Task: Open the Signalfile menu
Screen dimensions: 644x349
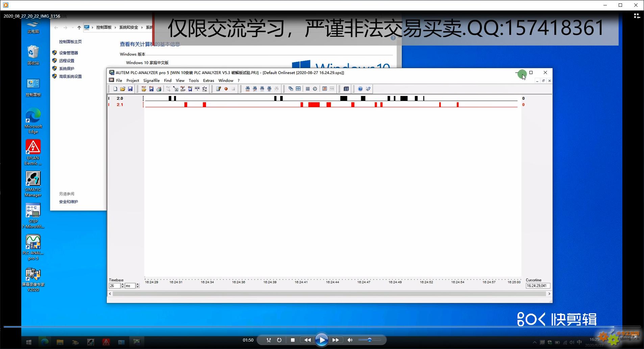Action: point(151,80)
